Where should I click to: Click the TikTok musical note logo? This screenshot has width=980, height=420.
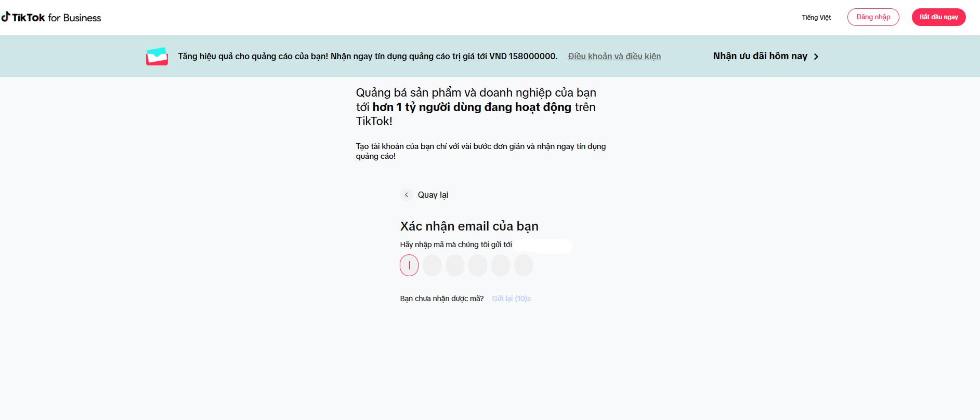(6, 17)
